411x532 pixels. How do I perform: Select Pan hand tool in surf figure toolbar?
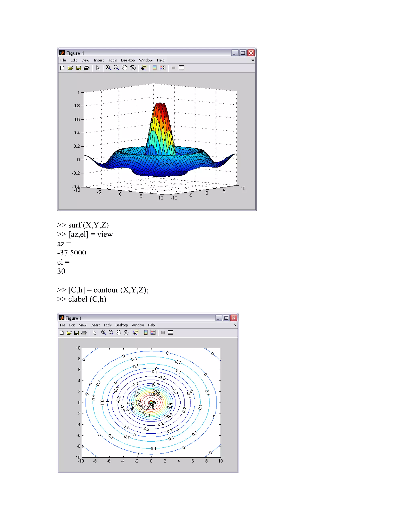click(125, 68)
